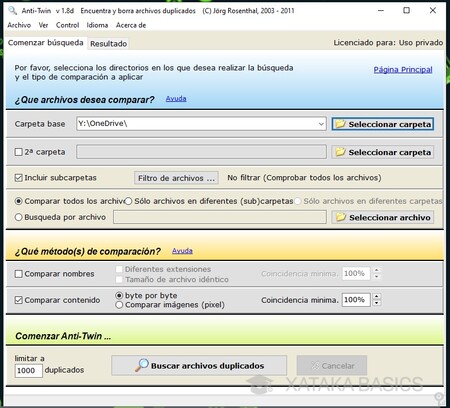This screenshot has width=450, height=408.
Task: Click Seleccionar carpeta for Carpeta base
Action: tap(383, 124)
